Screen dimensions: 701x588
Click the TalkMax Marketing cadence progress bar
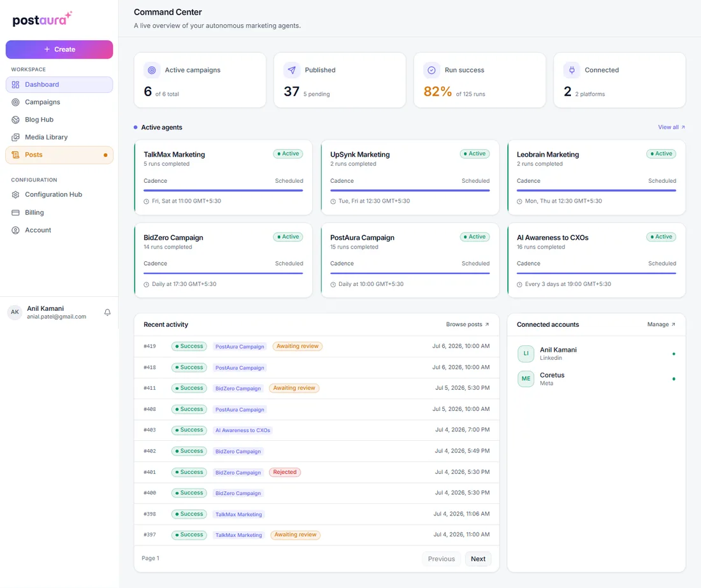click(x=223, y=190)
